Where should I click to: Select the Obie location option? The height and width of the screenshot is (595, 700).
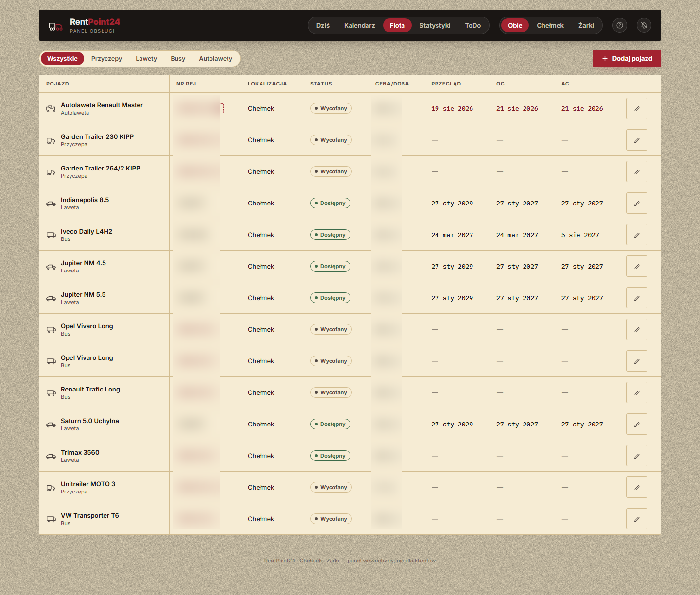pos(515,25)
